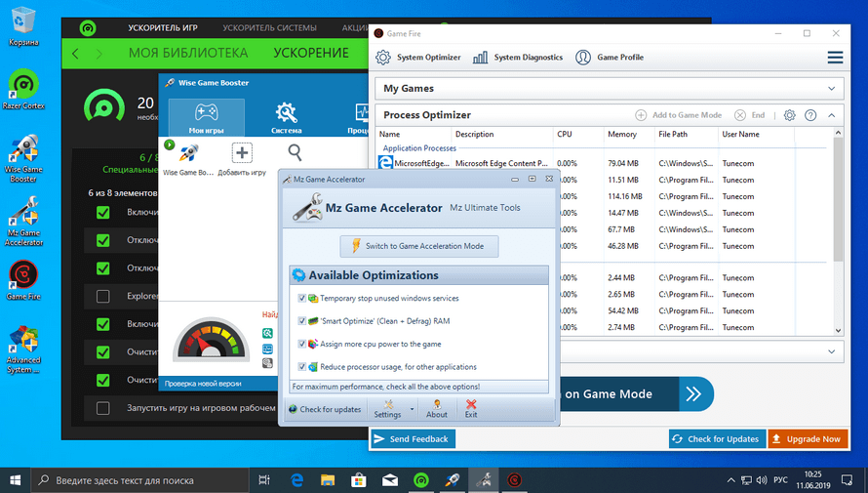Open Game Fire desktop shortcut

coord(23,280)
